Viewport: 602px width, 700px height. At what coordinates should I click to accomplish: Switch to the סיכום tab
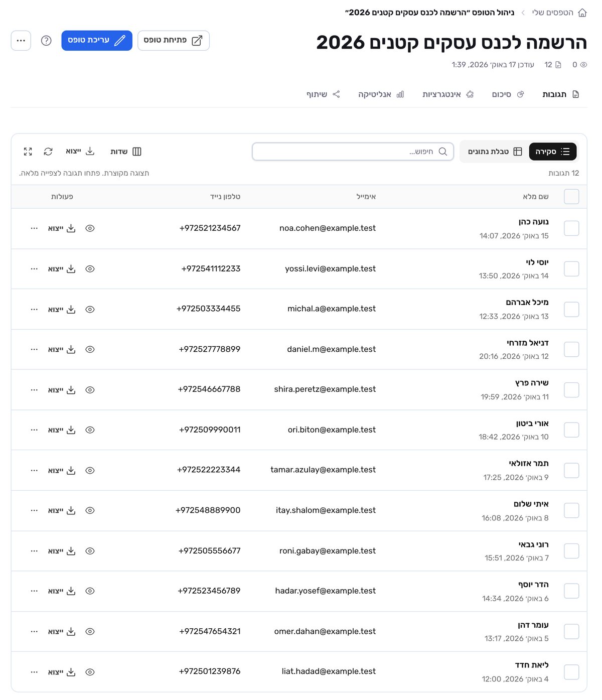(508, 94)
